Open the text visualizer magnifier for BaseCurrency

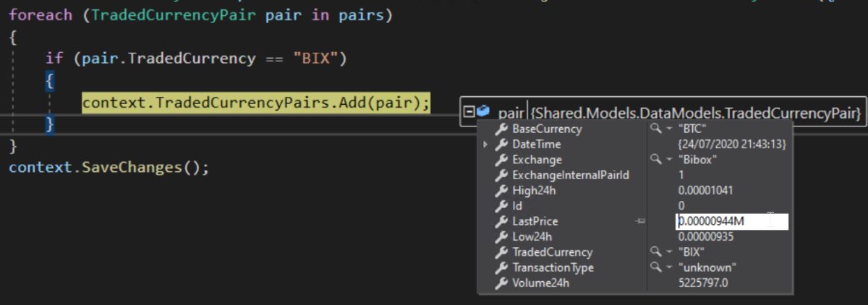tap(655, 129)
